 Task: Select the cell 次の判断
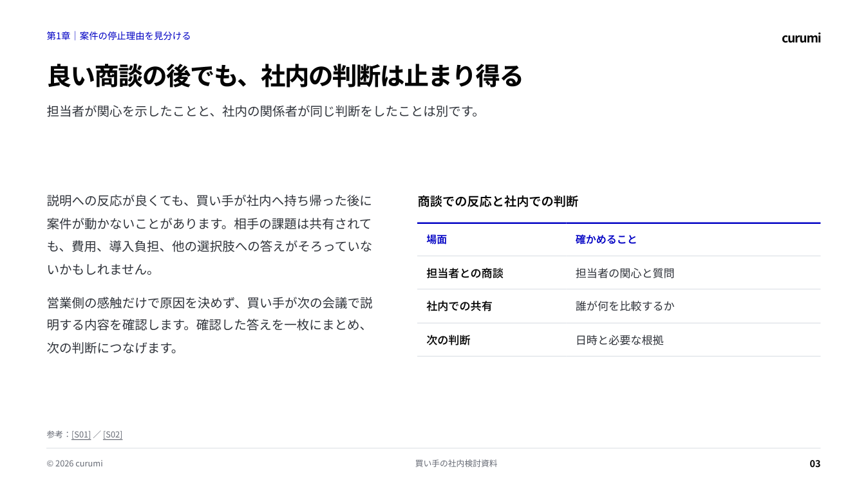click(448, 340)
